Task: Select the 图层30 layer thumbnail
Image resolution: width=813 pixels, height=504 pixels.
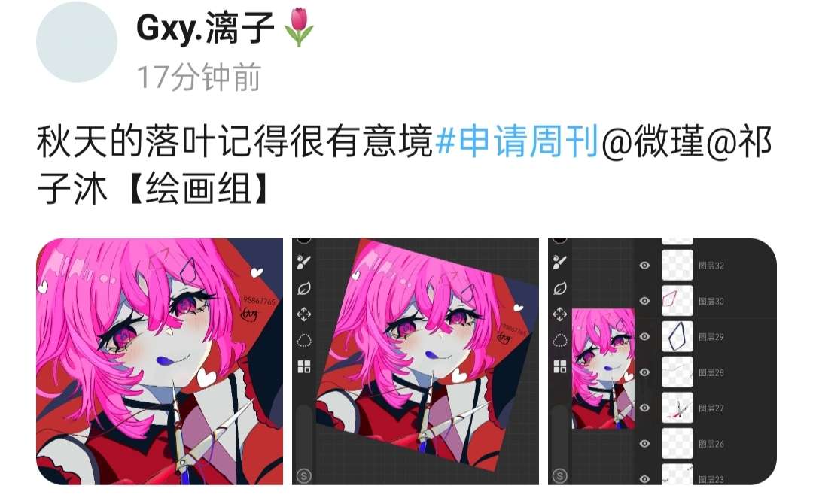Action: [677, 300]
